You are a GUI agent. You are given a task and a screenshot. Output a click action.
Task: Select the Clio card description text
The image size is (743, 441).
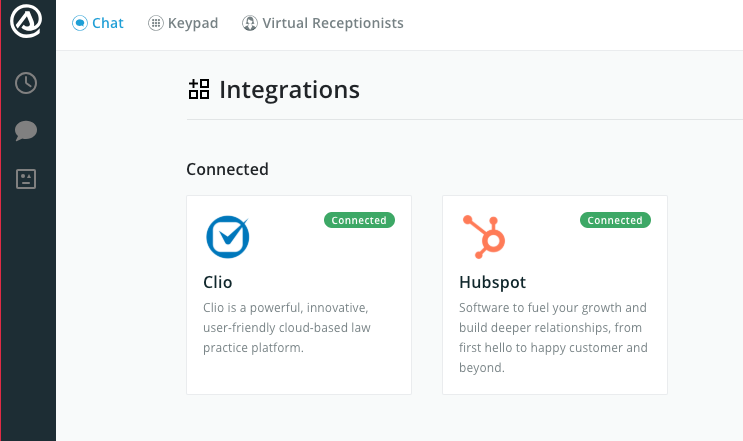(x=287, y=328)
